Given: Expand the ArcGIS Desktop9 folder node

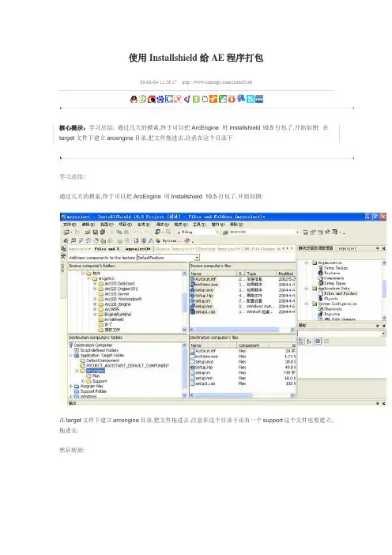Looking at the screenshot, I should point(95,284).
